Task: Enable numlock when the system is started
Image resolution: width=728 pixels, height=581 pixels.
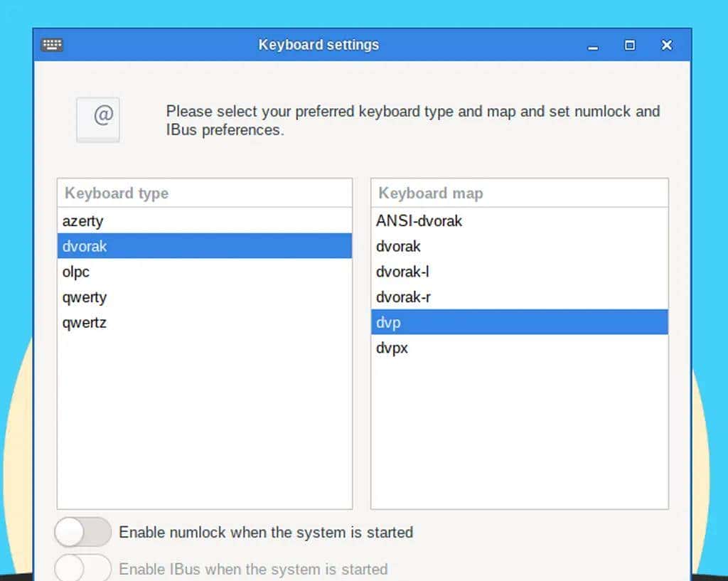Action: (x=82, y=531)
